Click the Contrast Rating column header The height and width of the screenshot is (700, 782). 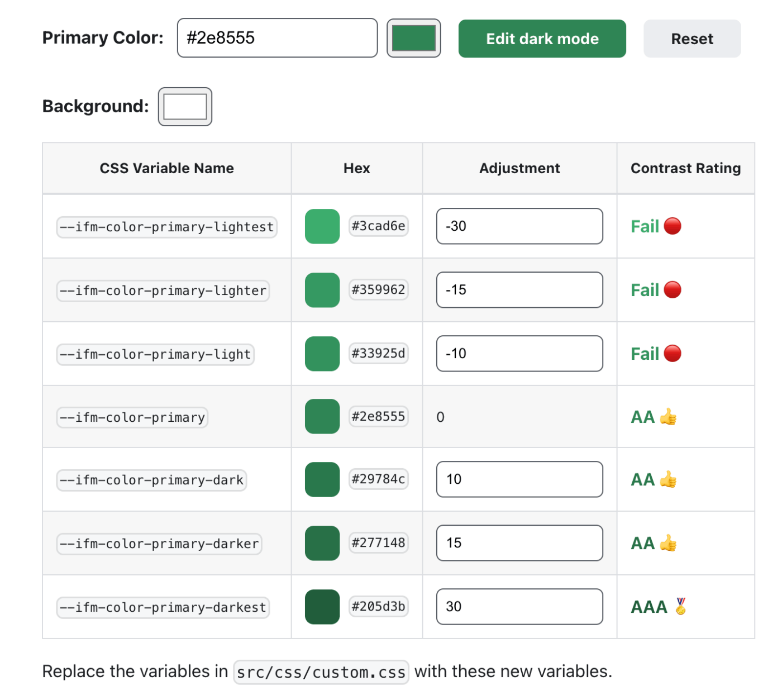point(685,168)
